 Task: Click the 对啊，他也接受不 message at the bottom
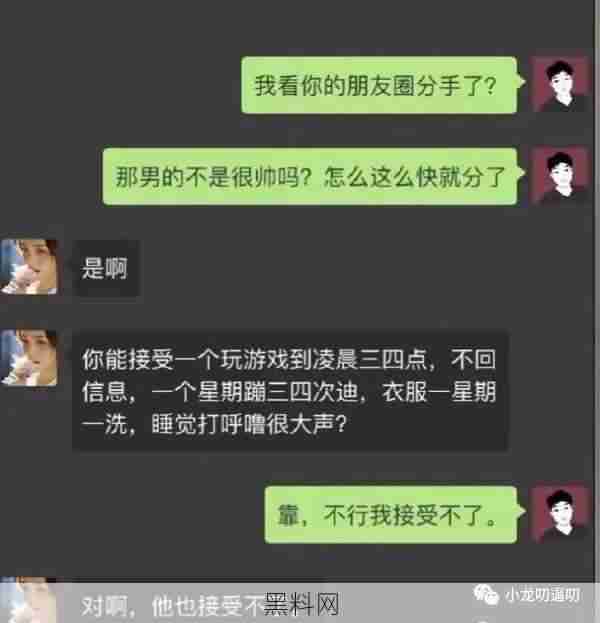click(x=173, y=606)
